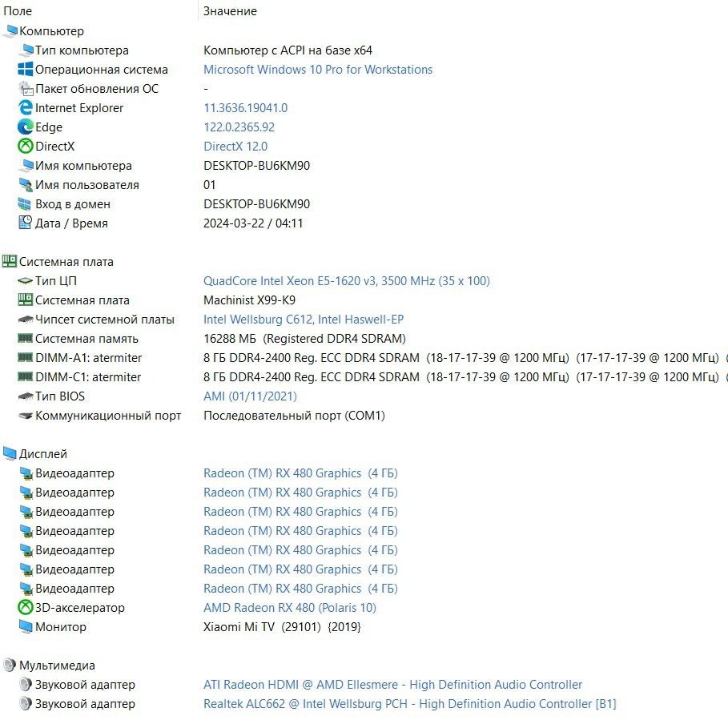Click the DirectX Xbox icon
This screenshot has height=724, width=728.
(x=25, y=147)
